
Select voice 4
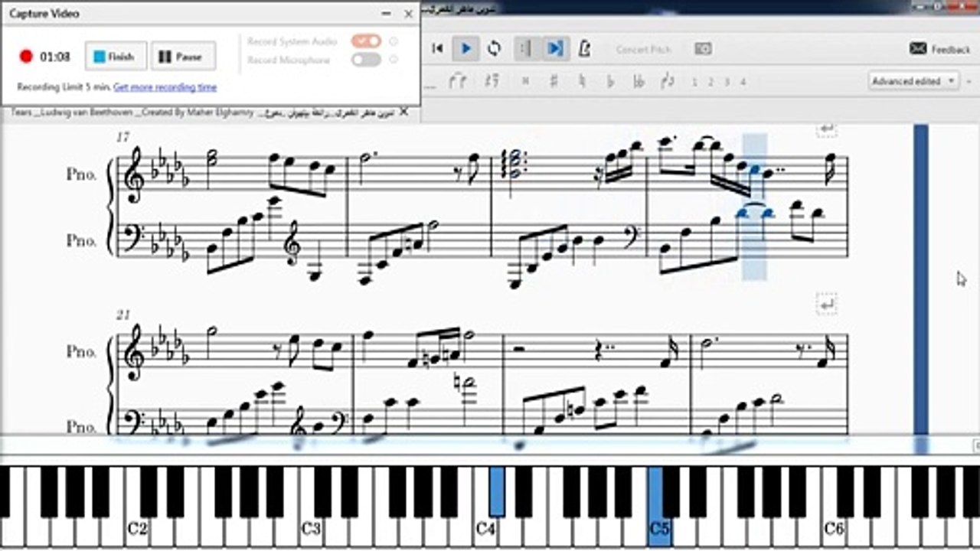point(743,82)
